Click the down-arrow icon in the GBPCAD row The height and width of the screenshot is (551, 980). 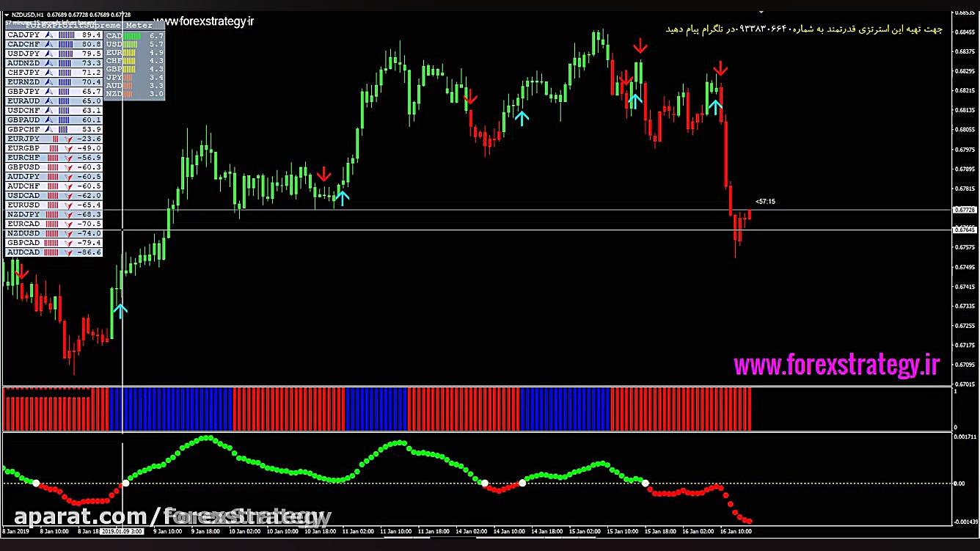point(70,243)
